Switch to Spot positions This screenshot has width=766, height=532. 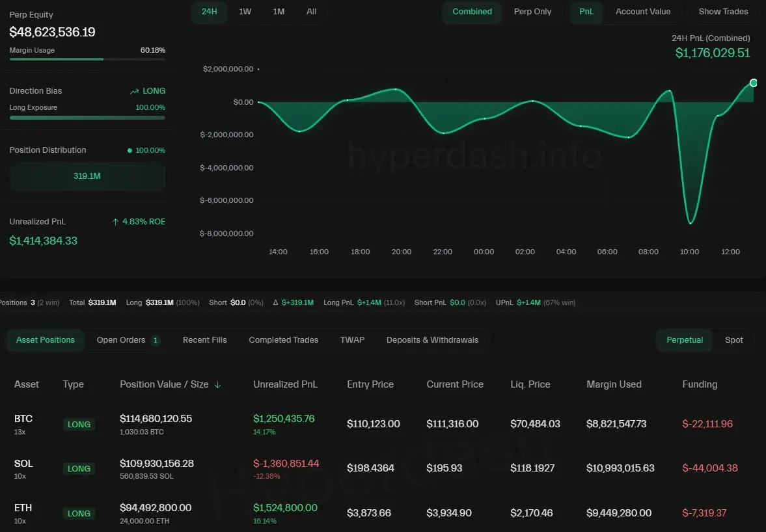[733, 340]
